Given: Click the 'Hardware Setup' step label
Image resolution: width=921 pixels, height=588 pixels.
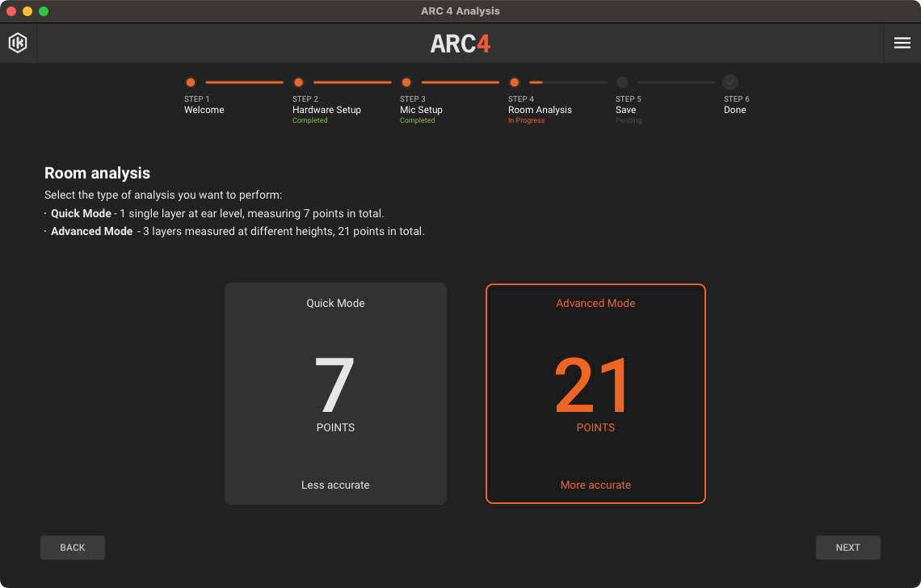Looking at the screenshot, I should [x=326, y=110].
